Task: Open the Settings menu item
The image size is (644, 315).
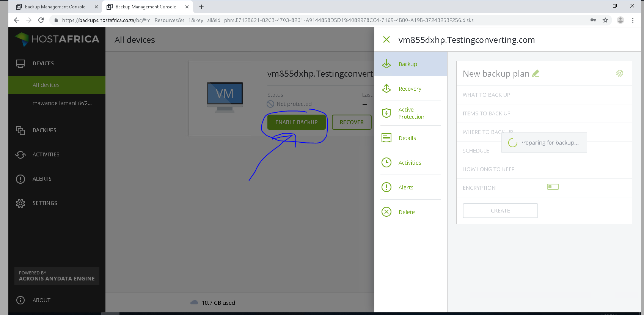Action: coord(45,203)
